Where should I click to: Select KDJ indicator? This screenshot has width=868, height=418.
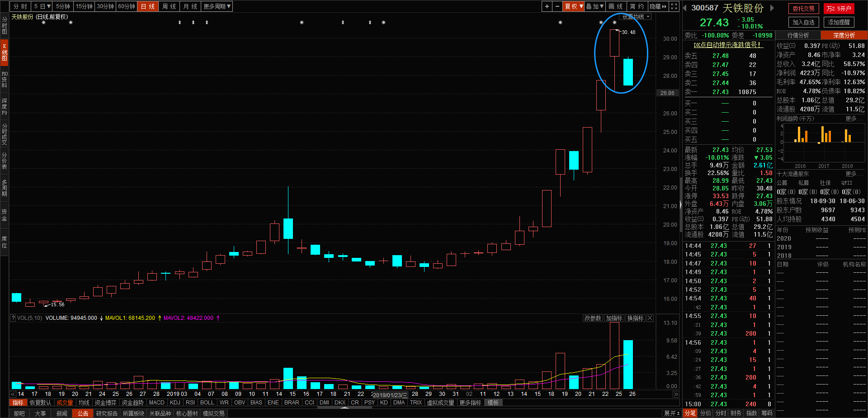coord(175,403)
